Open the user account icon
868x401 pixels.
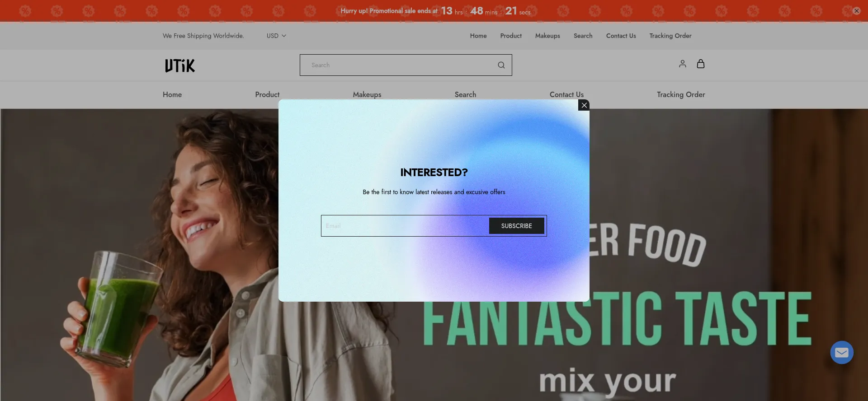pos(682,64)
